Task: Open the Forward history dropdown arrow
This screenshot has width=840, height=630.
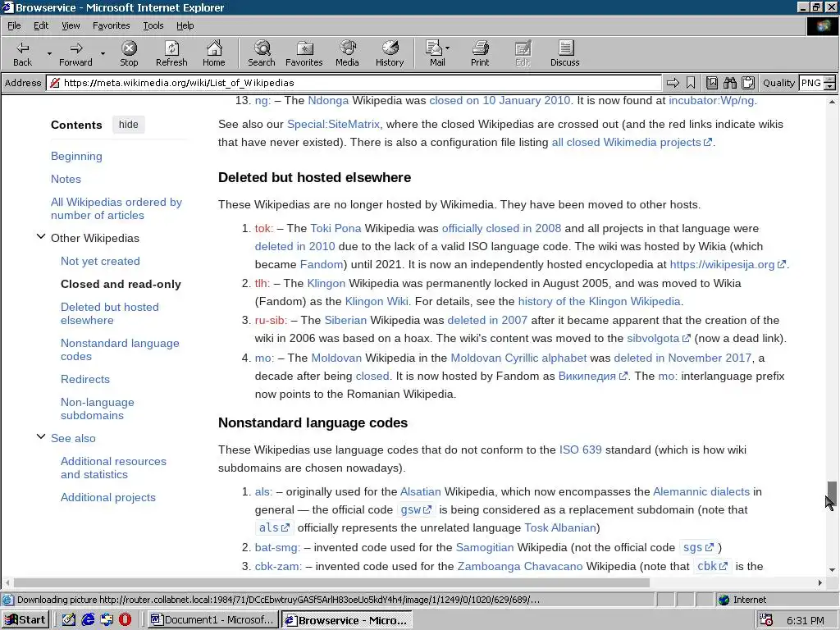Action: coord(103,53)
